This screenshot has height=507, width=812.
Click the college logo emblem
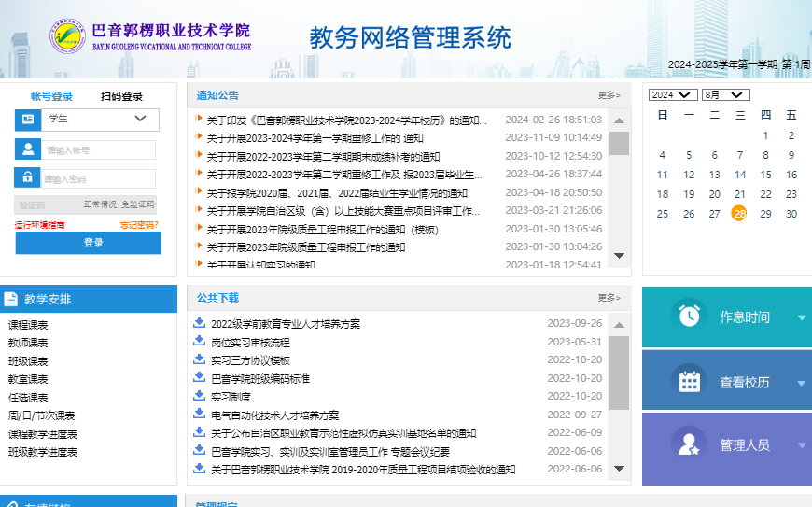(67, 36)
